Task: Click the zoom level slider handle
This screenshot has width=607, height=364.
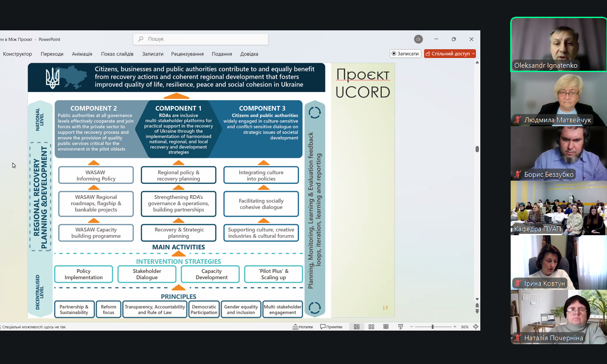Action: pyautogui.click(x=432, y=327)
